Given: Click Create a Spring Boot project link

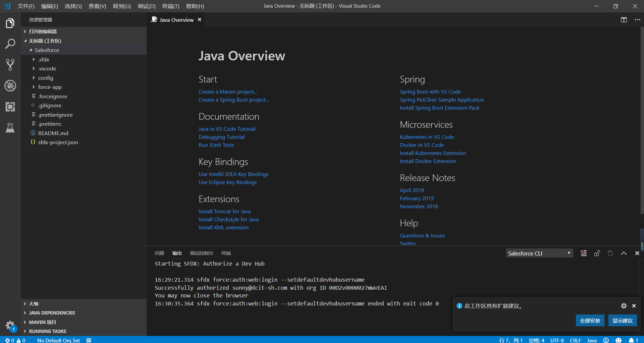Looking at the screenshot, I should 234,100.
